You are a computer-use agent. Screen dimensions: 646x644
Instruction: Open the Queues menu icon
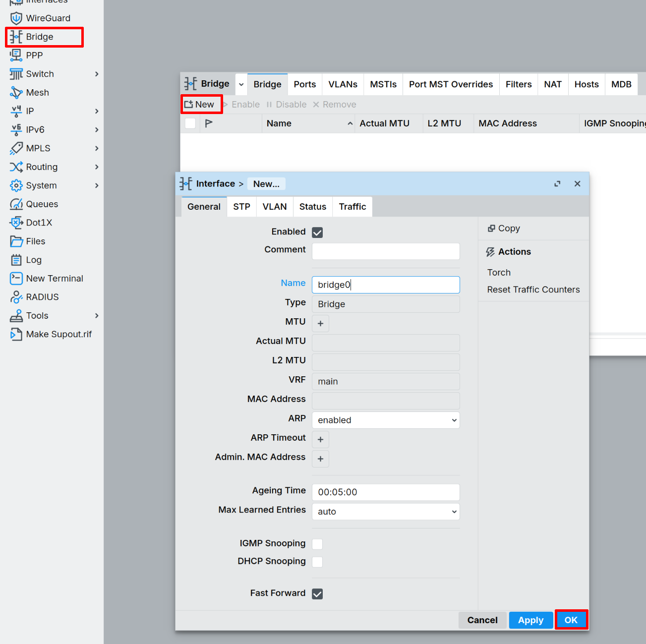[16, 204]
